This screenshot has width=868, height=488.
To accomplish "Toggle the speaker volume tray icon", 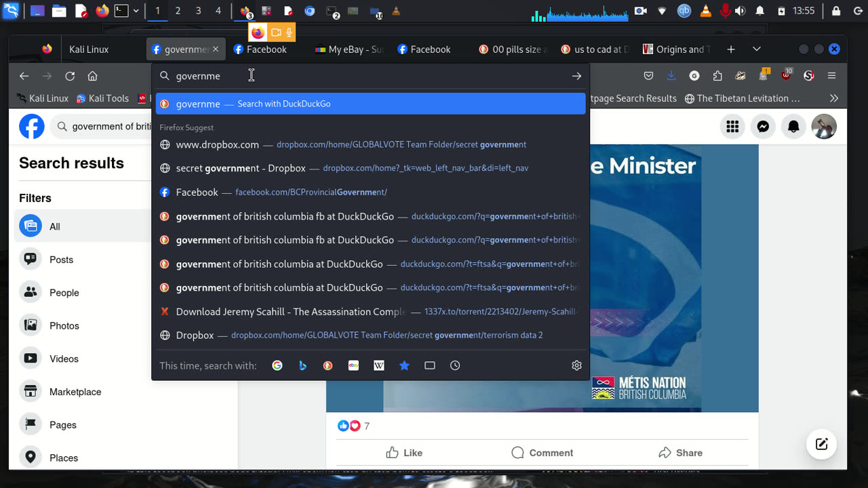I will tap(740, 11).
